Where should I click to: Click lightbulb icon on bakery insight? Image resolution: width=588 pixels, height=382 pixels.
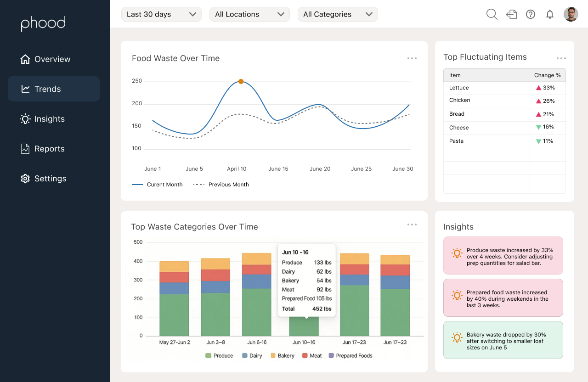[x=457, y=338]
